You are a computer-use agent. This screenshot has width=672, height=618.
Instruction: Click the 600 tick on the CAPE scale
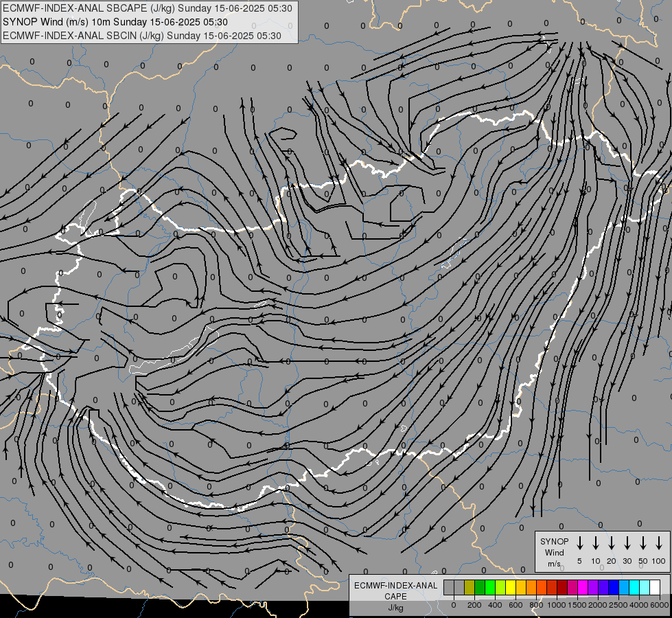(515, 605)
